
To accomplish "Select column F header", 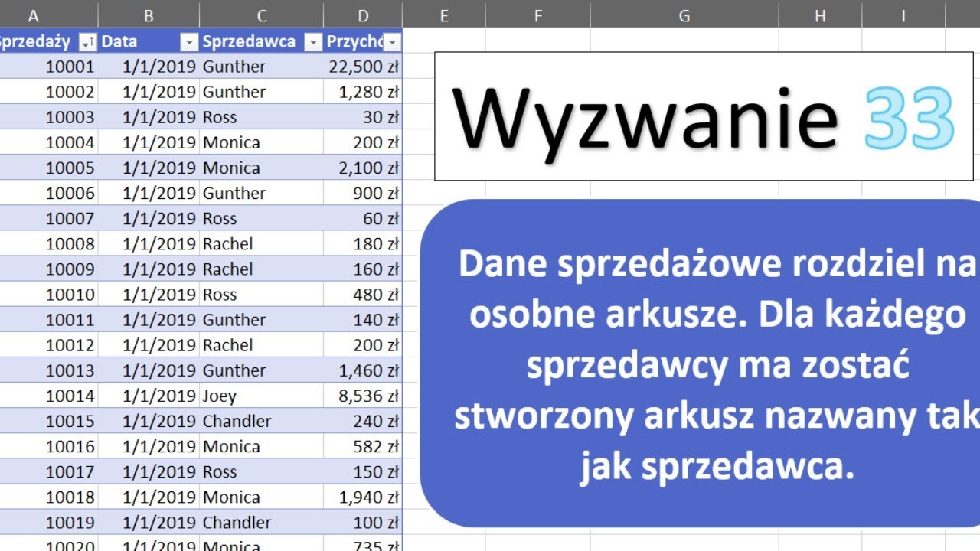I will pyautogui.click(x=538, y=15).
